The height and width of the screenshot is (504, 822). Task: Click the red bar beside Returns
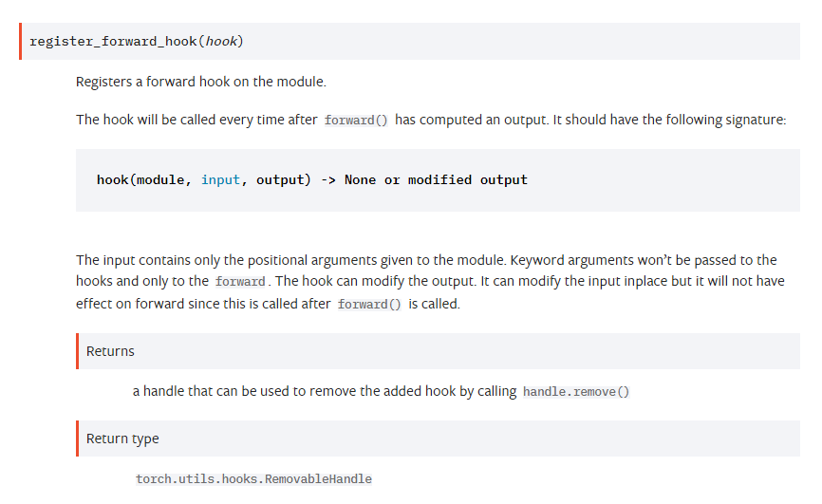(x=78, y=351)
